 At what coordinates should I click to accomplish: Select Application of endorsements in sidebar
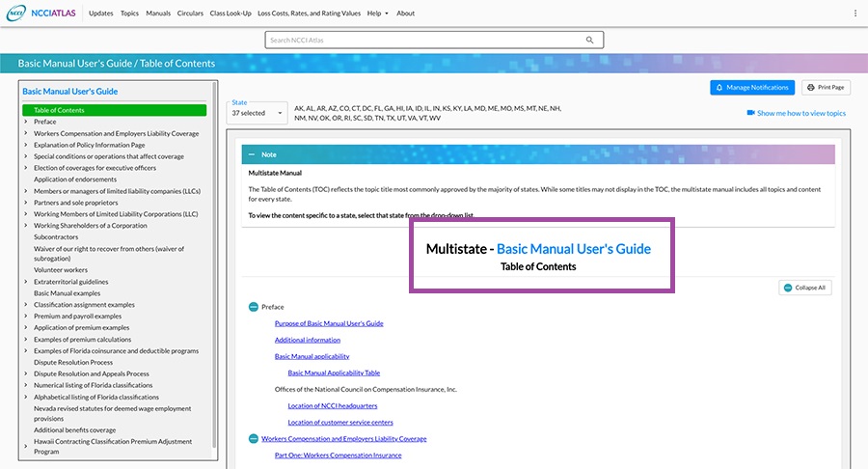[75, 179]
